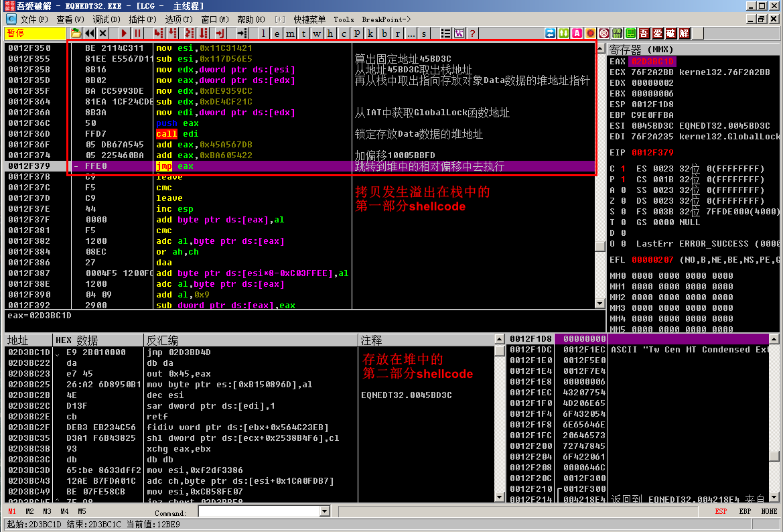Click the 地址 column header in dump pane
This screenshot has width=783, height=532.
pyautogui.click(x=28, y=340)
